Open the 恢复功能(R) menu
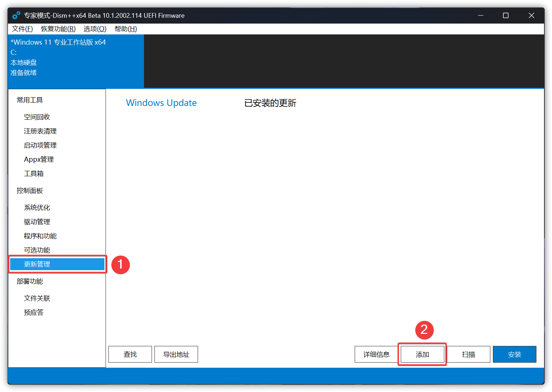Screen dimensions: 552x392 (x=58, y=29)
